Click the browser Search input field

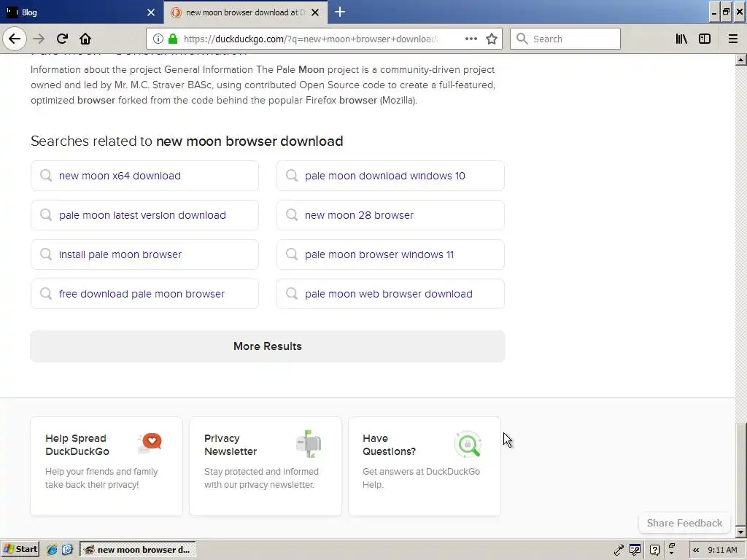[x=565, y=39]
